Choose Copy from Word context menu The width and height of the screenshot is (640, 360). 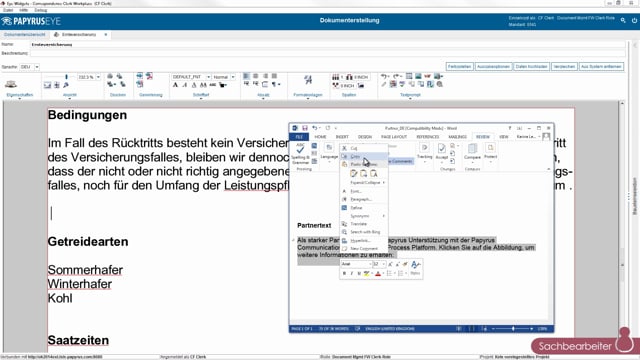[363, 156]
